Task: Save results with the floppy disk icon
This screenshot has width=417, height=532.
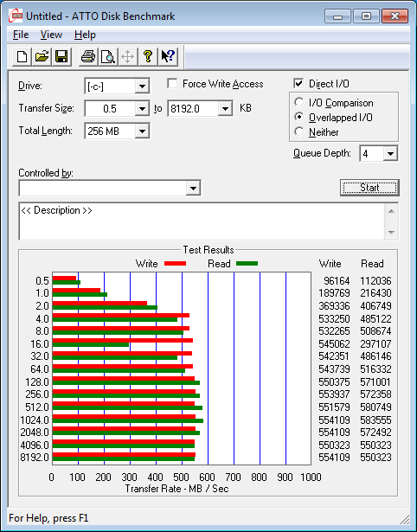Action: [61, 56]
